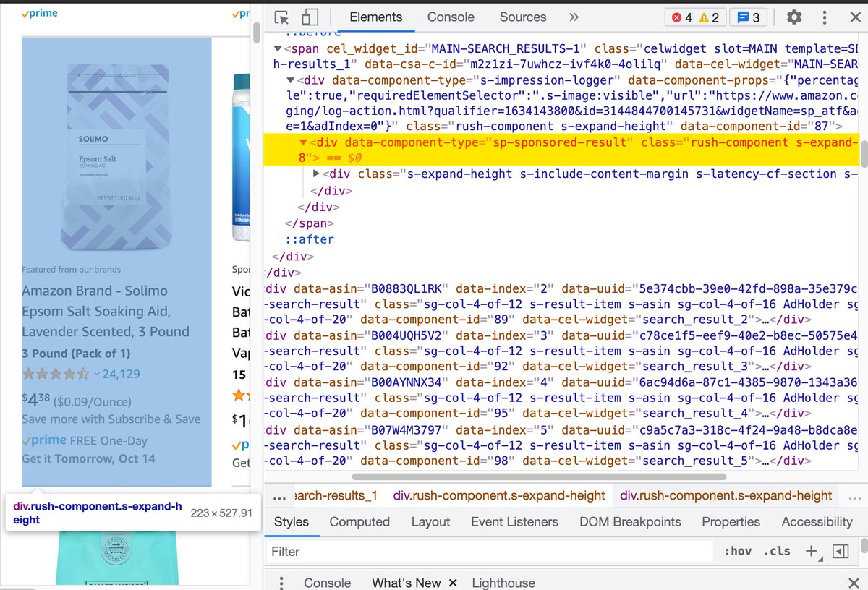Screen dimensions: 868x590
Task: Click the closing span tag row
Action: [310, 223]
